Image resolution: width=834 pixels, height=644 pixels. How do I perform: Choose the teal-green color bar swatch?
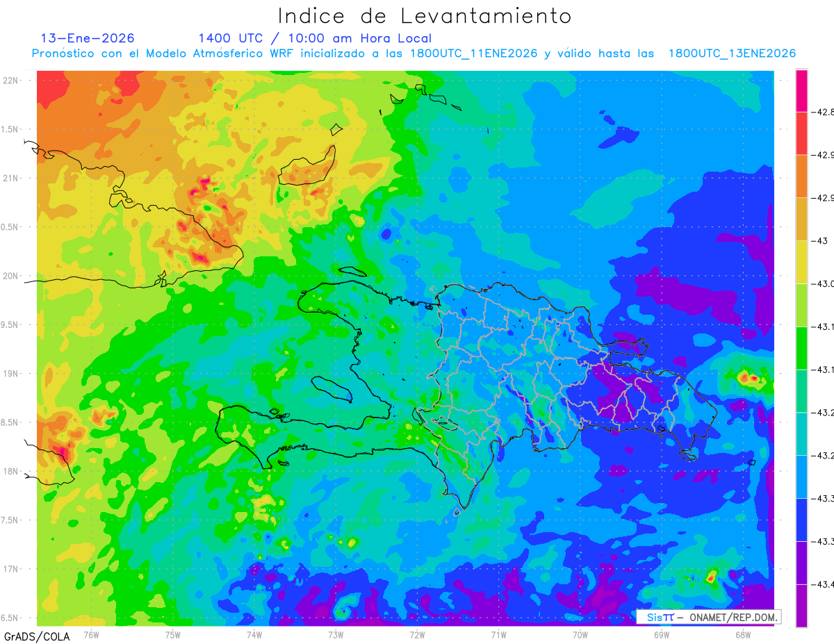[801, 391]
